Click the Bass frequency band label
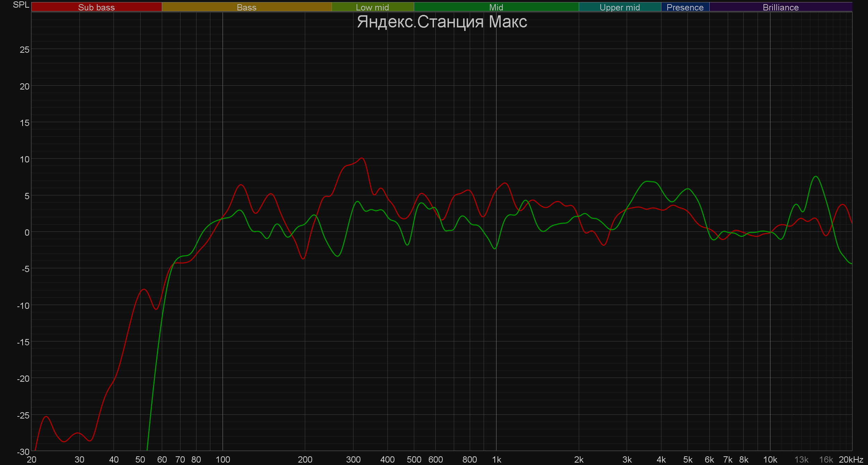The height and width of the screenshot is (465, 868). pos(247,7)
